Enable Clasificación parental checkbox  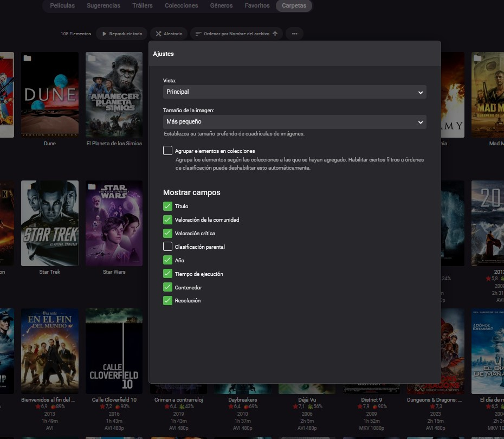pos(168,247)
